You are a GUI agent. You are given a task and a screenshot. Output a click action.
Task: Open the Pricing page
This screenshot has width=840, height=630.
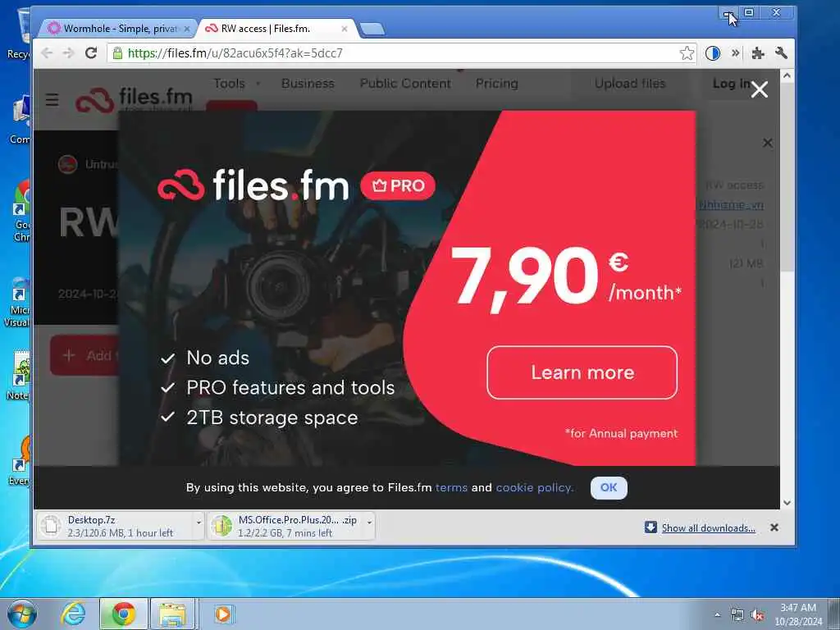[x=497, y=84]
